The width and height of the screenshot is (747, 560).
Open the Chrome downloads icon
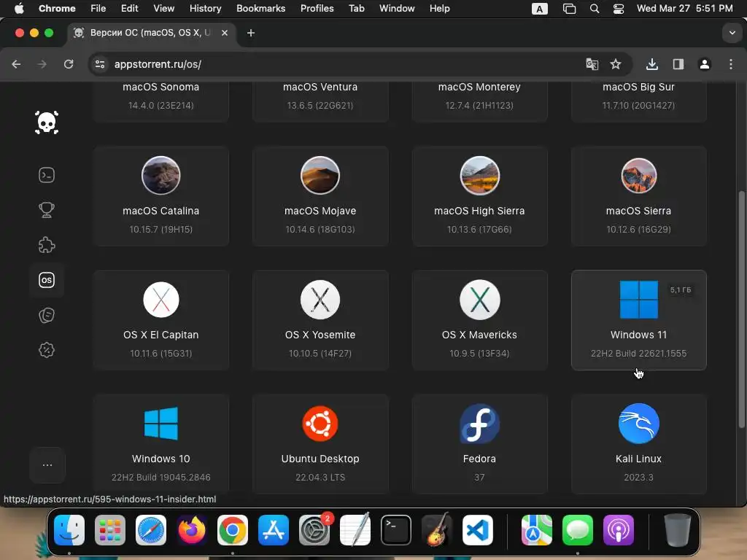[x=651, y=64]
